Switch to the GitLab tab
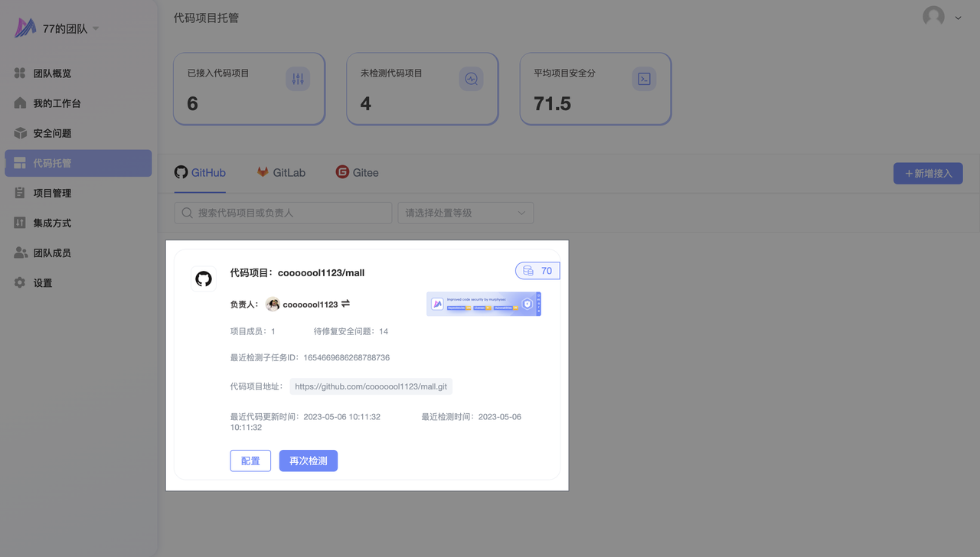Screen dimensions: 980x557 pos(281,173)
